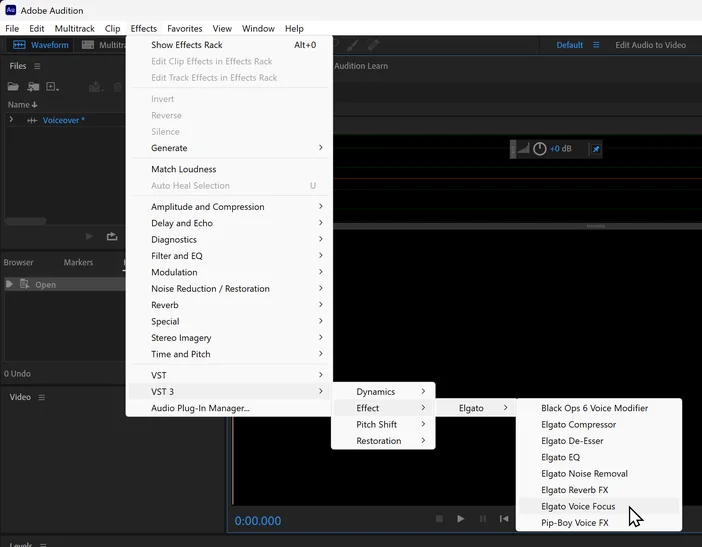Click the Play transport button

tap(460, 518)
